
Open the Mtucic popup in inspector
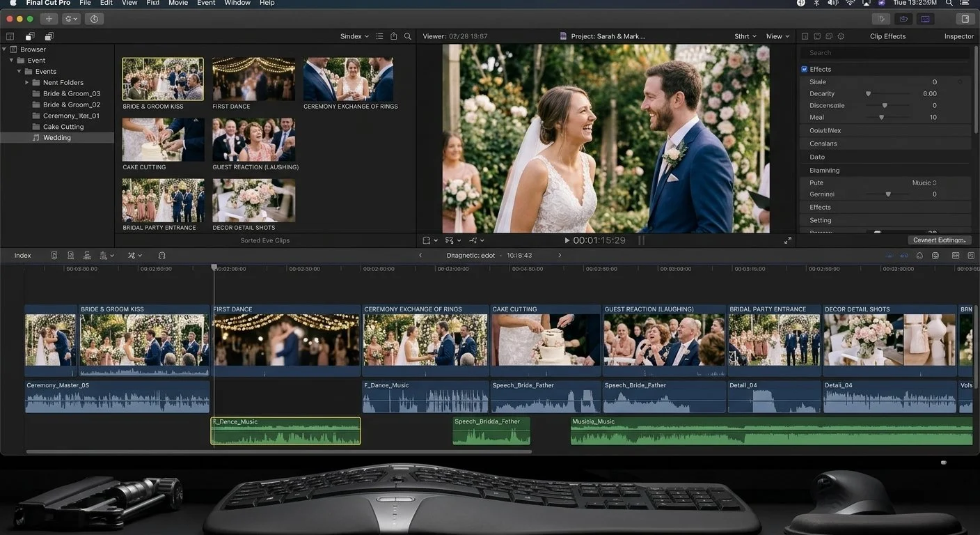click(924, 183)
